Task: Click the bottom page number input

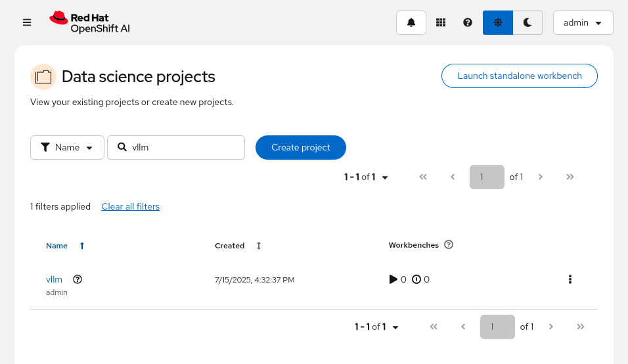Action: pos(497,327)
